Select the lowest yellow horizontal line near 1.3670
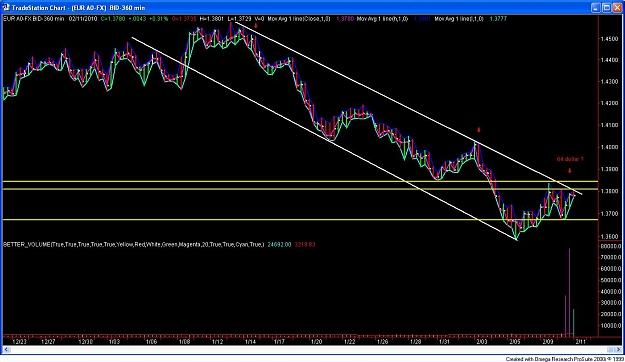Image resolution: width=625 pixels, height=362 pixels. [300, 220]
